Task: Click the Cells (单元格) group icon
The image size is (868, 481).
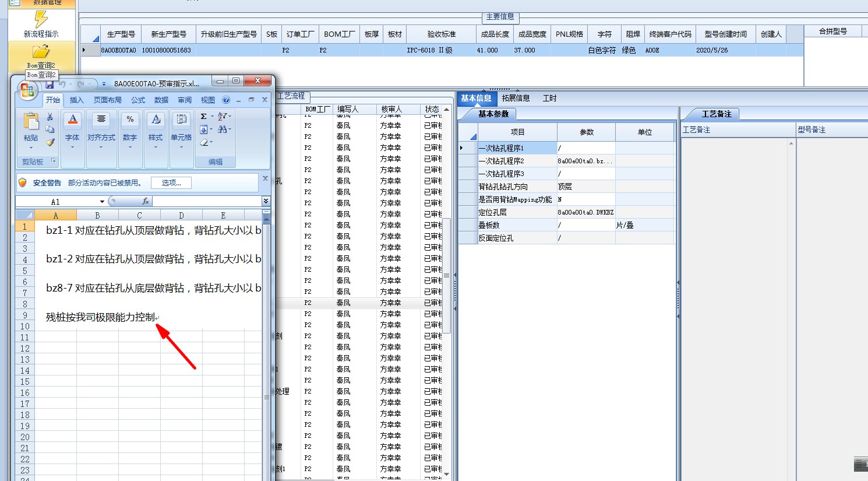Action: (x=181, y=121)
